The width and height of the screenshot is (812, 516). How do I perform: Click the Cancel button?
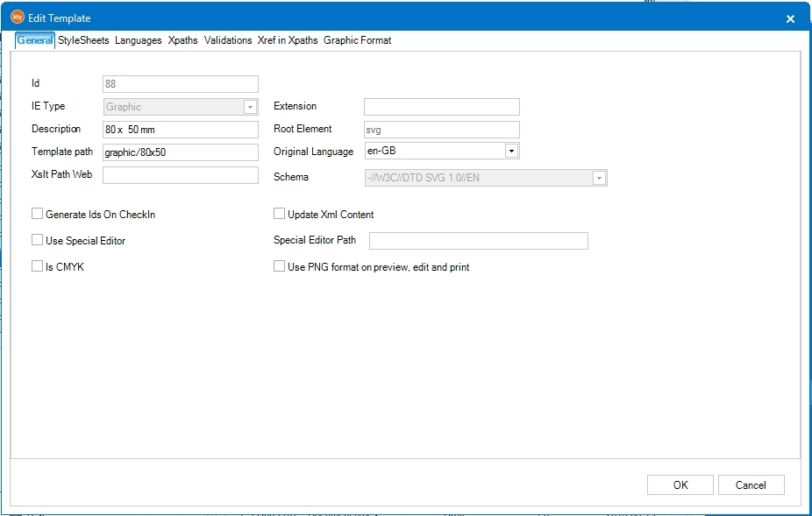click(751, 485)
